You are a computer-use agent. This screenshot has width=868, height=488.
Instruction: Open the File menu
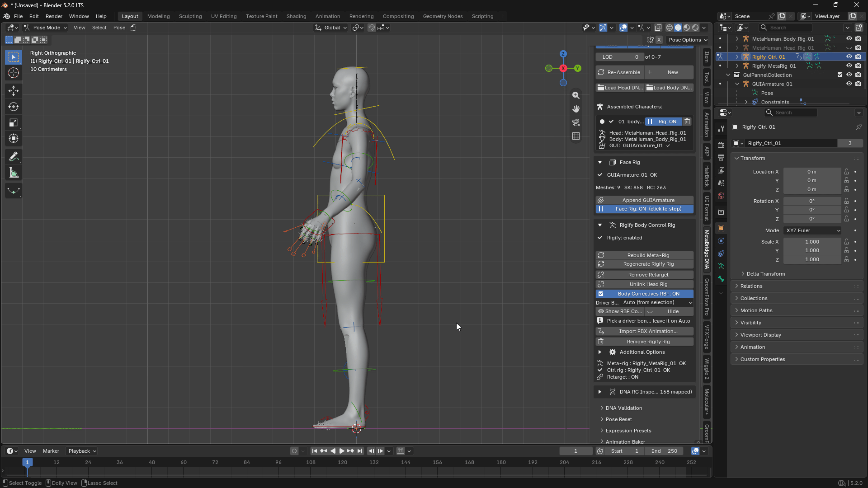(18, 16)
